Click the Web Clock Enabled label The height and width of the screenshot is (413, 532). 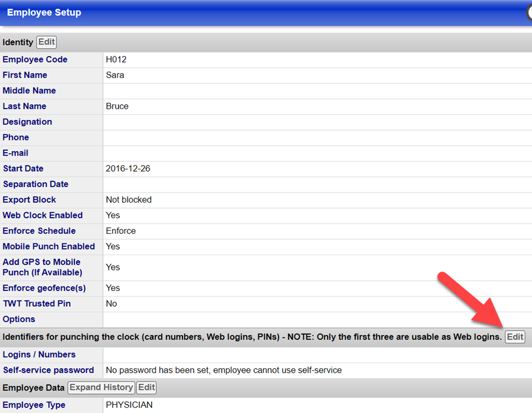43,215
